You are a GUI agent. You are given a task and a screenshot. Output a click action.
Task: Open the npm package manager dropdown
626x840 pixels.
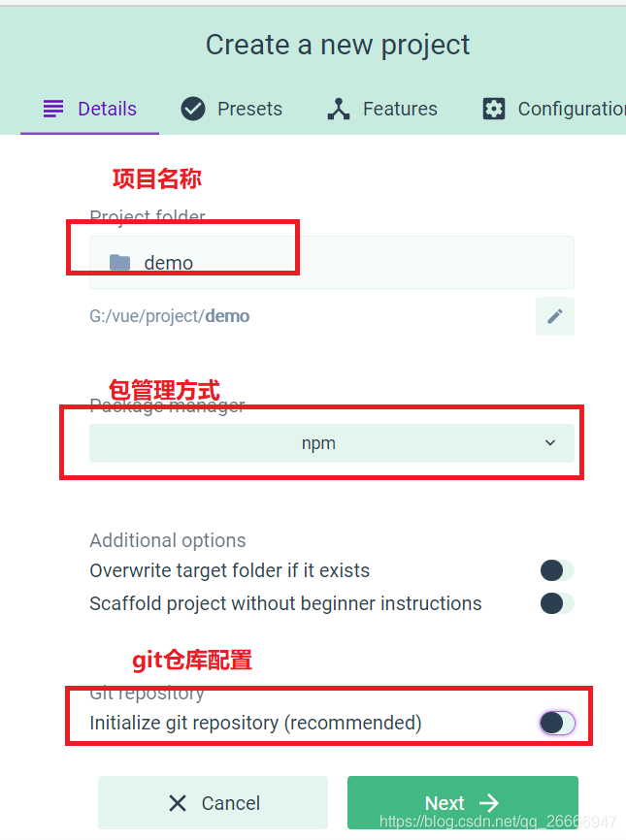(x=332, y=443)
